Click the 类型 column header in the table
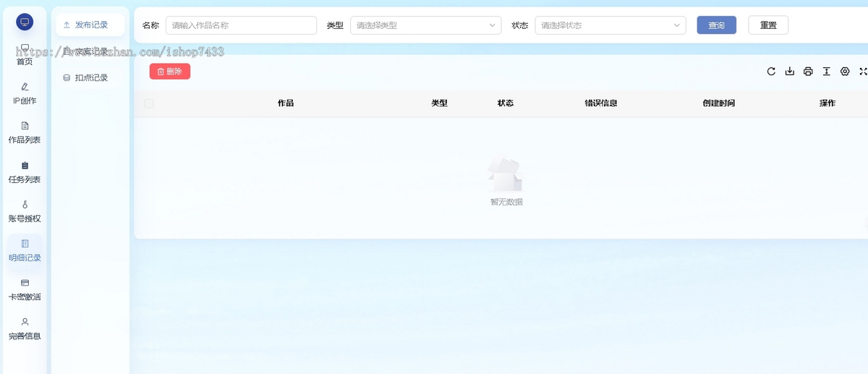 point(440,103)
